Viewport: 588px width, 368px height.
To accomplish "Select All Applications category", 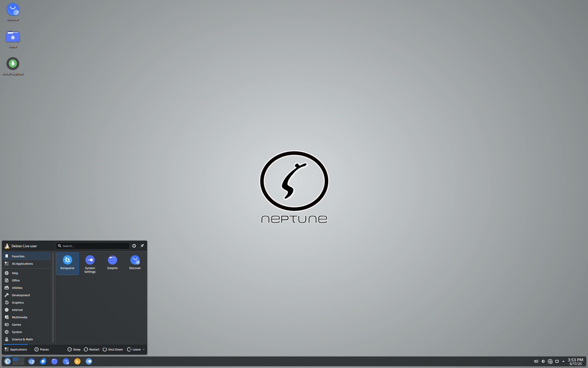I will (26, 264).
